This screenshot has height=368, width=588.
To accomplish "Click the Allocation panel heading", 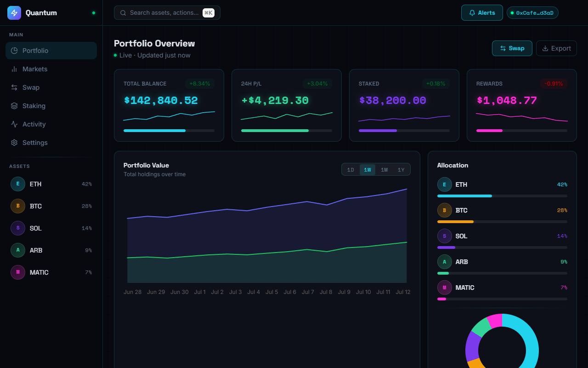I will 453,165.
